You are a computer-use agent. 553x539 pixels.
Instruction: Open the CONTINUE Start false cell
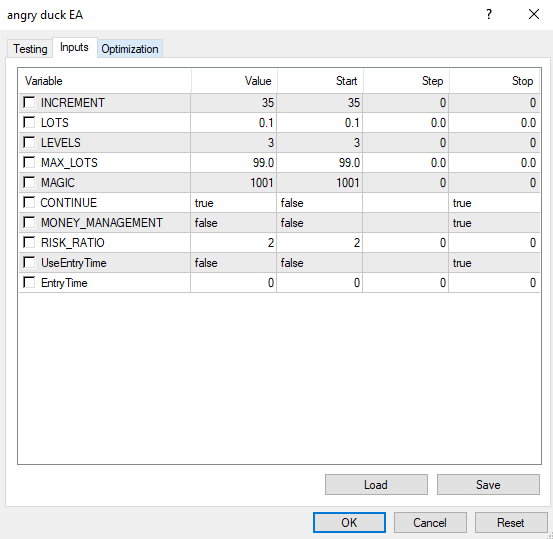320,202
